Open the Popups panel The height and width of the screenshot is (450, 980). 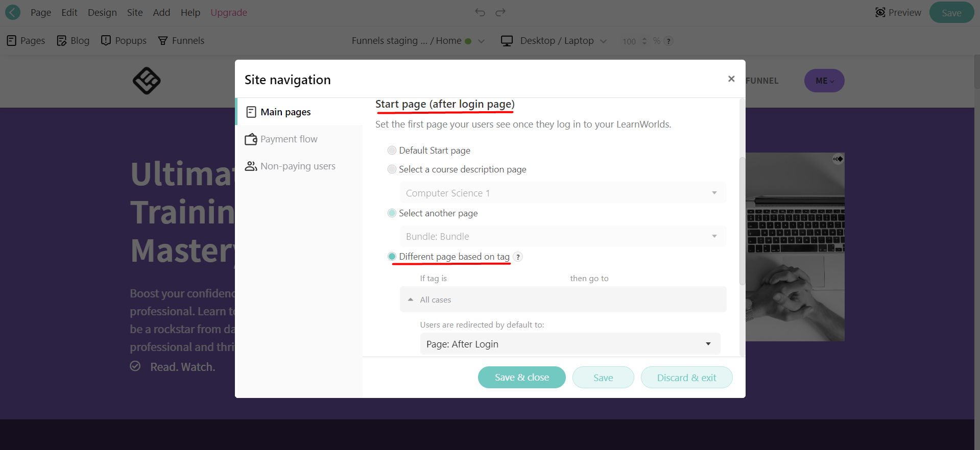(x=124, y=41)
